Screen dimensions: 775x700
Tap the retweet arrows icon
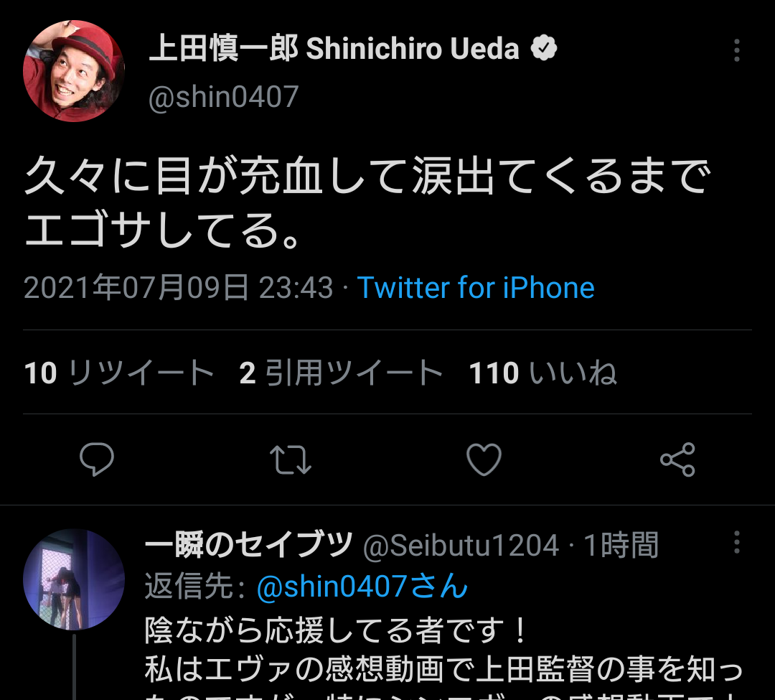point(290,459)
